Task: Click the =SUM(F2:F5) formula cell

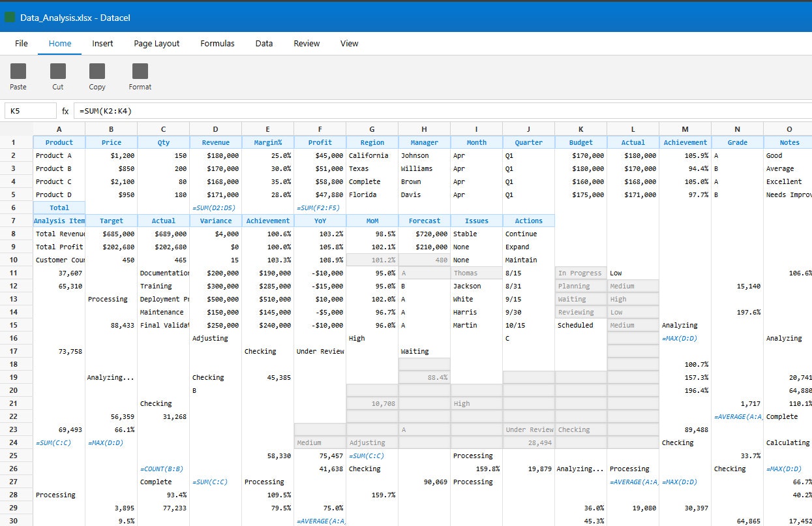Action: (320, 208)
